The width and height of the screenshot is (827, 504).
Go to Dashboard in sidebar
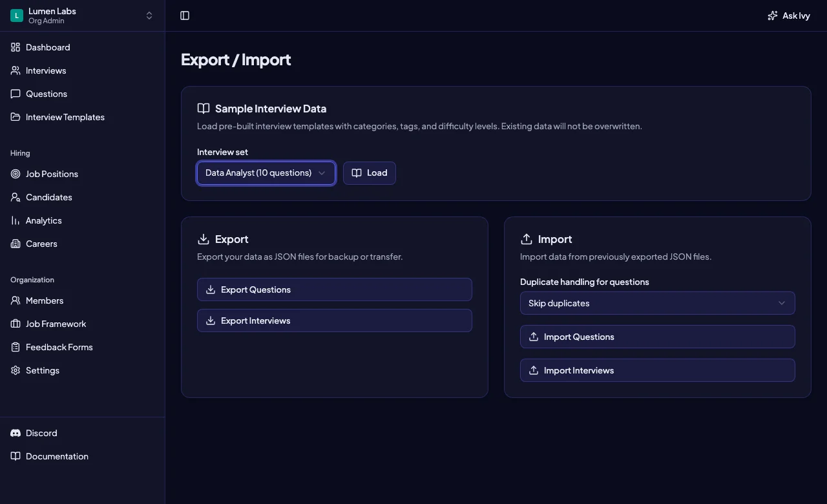point(83,47)
